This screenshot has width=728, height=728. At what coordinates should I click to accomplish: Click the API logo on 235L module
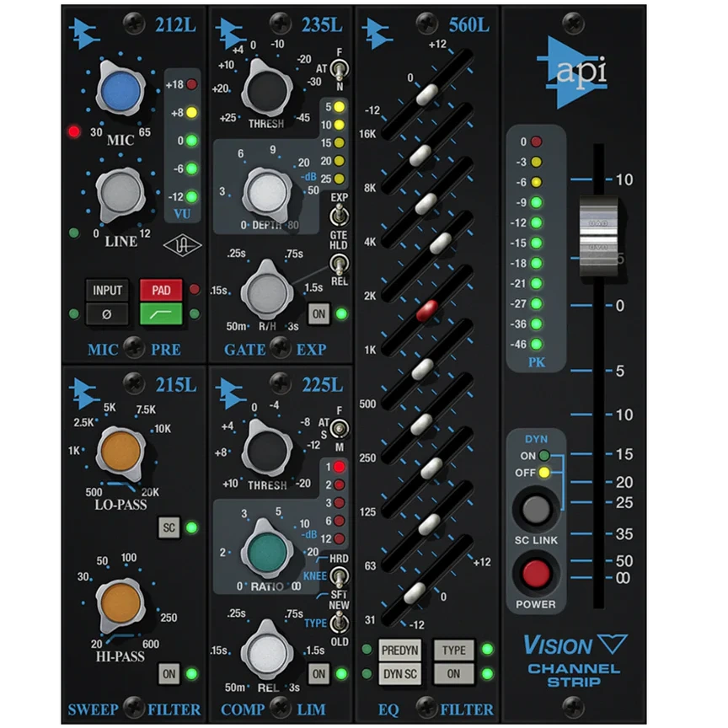[x=230, y=34]
